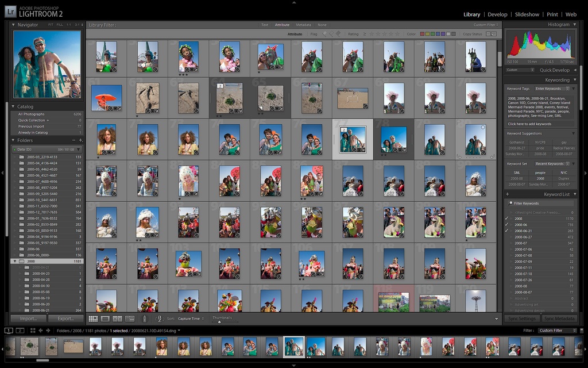Filter by red color label swatch
Image resolution: width=588 pixels, height=368 pixels.
point(422,34)
